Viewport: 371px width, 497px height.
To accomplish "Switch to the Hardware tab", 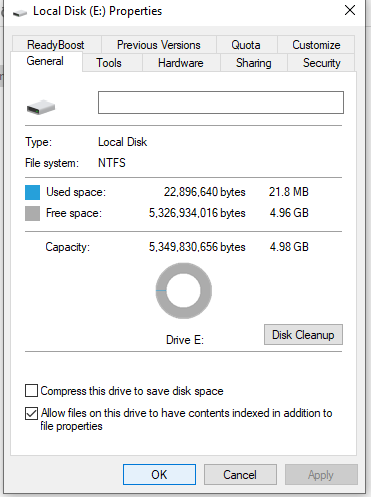I will tap(181, 63).
